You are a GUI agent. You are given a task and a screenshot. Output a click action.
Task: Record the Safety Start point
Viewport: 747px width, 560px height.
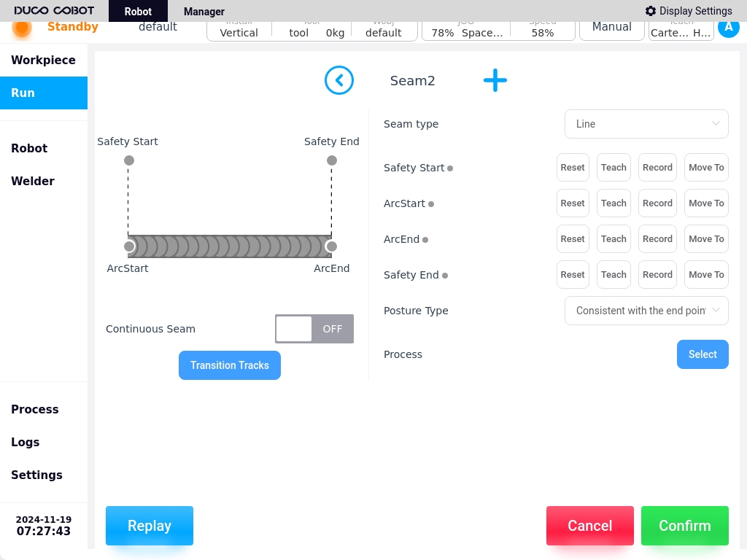pyautogui.click(x=657, y=167)
